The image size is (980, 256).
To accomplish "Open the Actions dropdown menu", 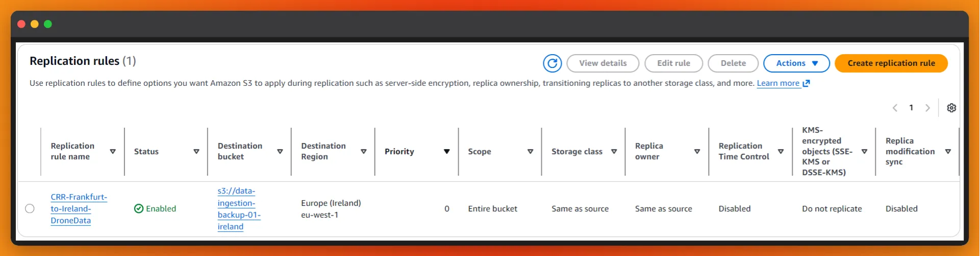I will pyautogui.click(x=796, y=63).
